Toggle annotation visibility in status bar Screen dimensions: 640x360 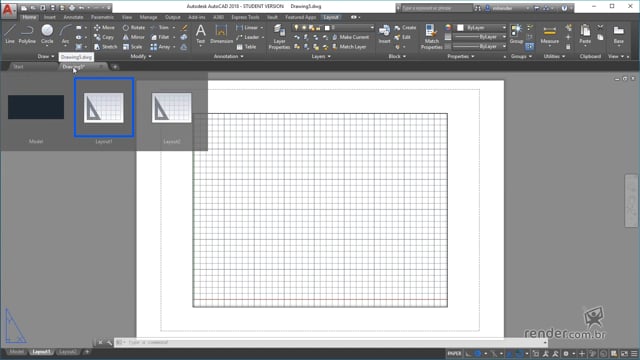546,353
